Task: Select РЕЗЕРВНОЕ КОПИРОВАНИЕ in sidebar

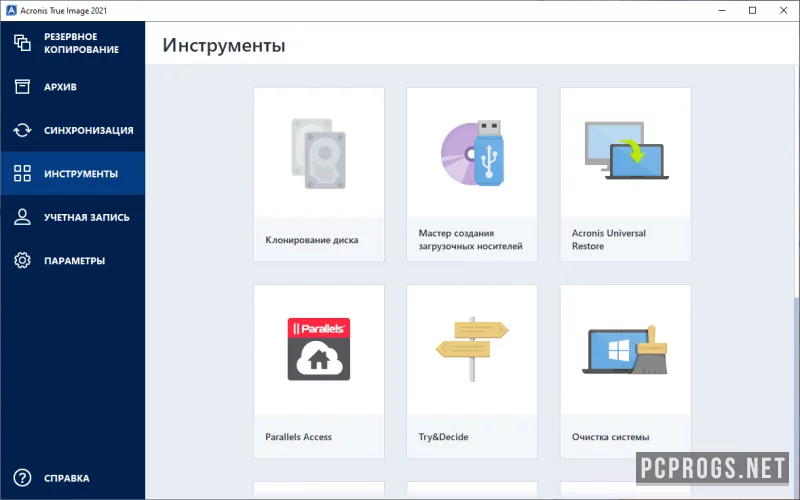Action: coord(81,43)
